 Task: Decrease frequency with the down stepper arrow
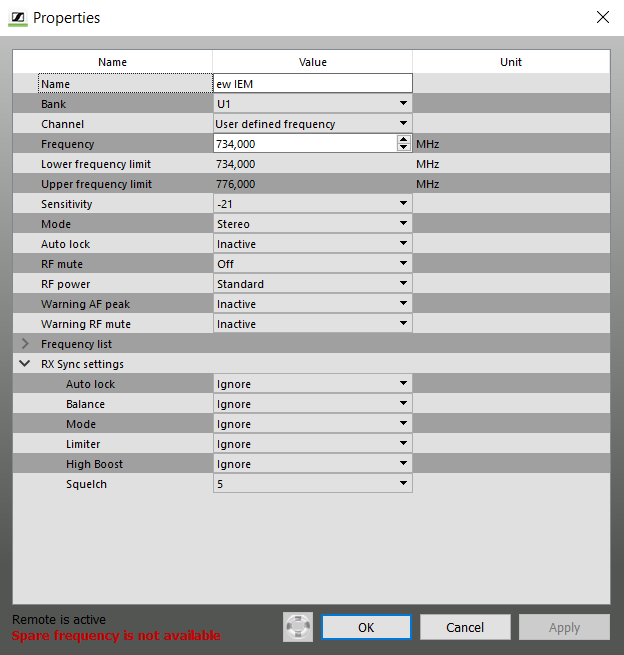click(403, 147)
